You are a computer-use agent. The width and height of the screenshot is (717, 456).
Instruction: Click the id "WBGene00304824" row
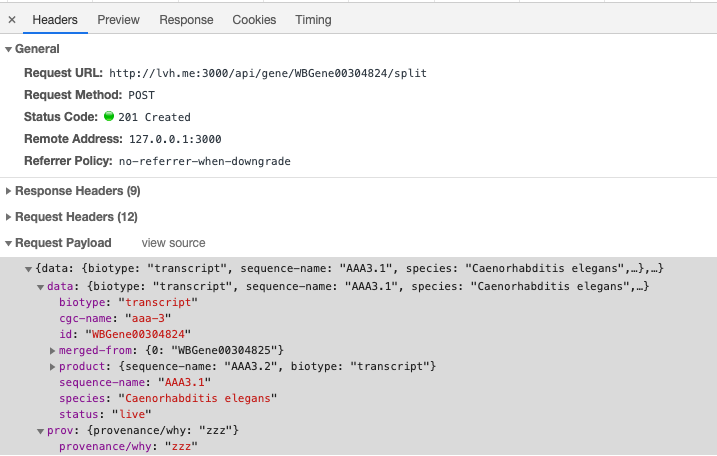pyautogui.click(x=125, y=334)
